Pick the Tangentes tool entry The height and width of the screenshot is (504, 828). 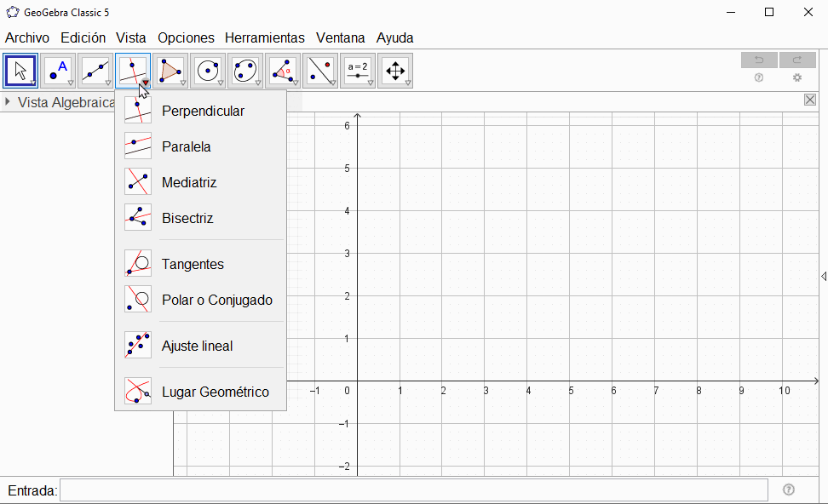193,265
